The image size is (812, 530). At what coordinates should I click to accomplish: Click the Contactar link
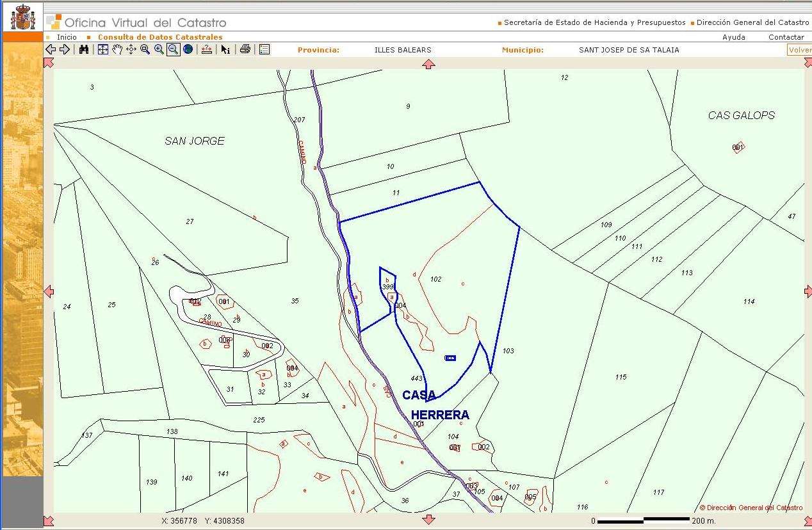pyautogui.click(x=786, y=37)
